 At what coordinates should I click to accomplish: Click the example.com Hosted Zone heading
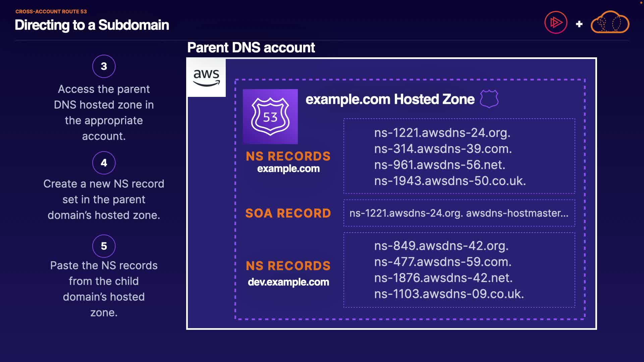click(390, 99)
